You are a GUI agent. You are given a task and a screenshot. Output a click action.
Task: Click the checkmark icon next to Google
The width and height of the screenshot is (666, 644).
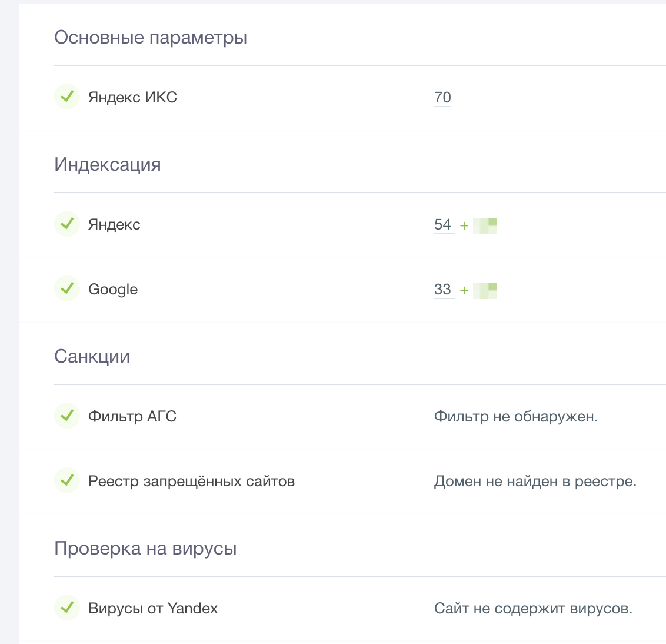[x=67, y=288]
